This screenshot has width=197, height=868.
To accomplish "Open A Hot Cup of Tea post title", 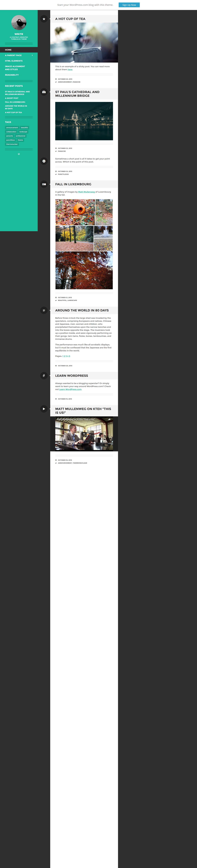I will tap(70, 19).
